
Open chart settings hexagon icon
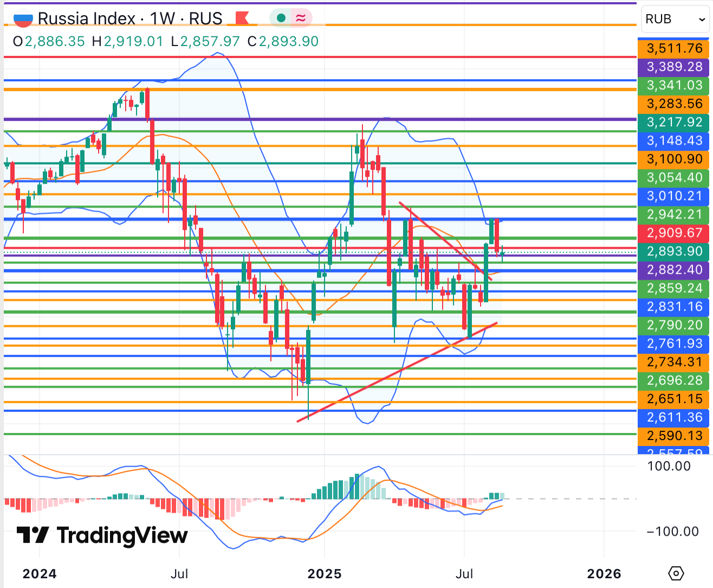676,573
